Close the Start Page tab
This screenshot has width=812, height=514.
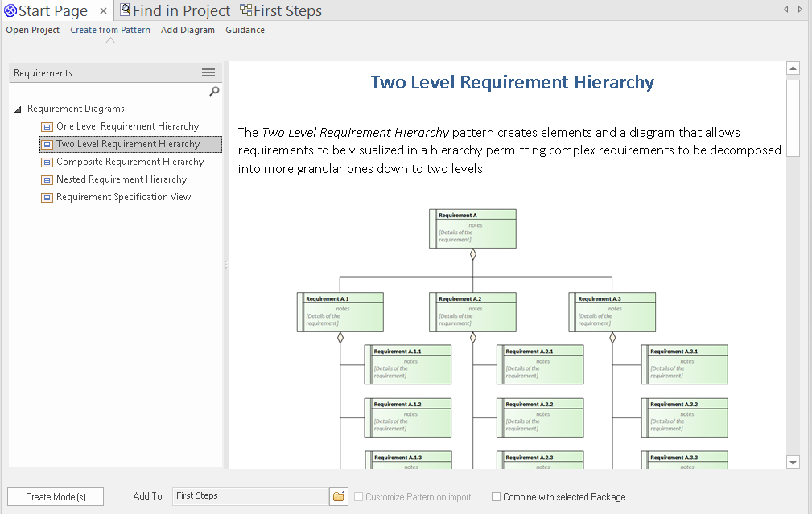(103, 10)
